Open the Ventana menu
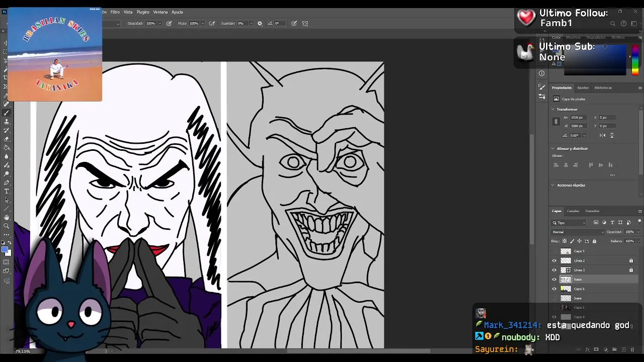Viewport: 644px width, 362px height. [160, 12]
